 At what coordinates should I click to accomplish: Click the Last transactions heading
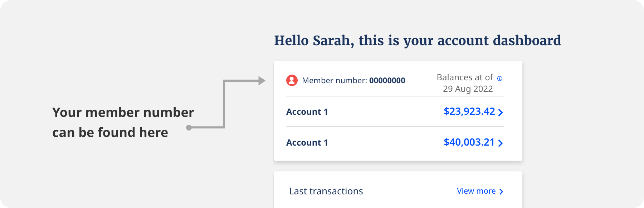(x=326, y=191)
